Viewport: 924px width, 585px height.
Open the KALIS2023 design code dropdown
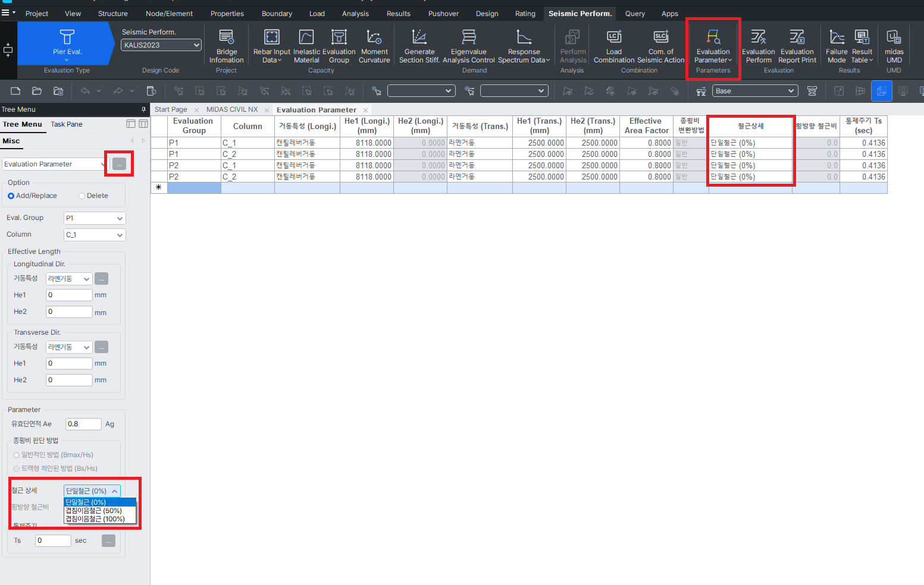tap(161, 45)
